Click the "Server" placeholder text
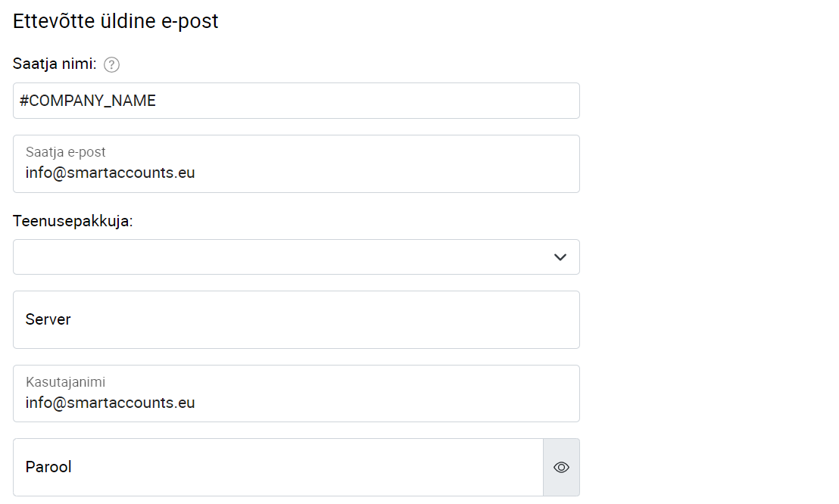Screen dimensions: 839x504 (48, 319)
